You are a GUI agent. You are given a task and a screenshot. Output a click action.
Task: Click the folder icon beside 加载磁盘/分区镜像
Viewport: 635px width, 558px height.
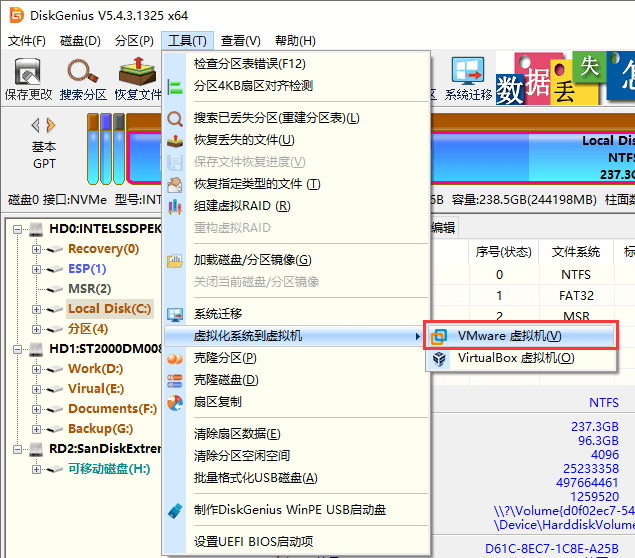tap(175, 260)
